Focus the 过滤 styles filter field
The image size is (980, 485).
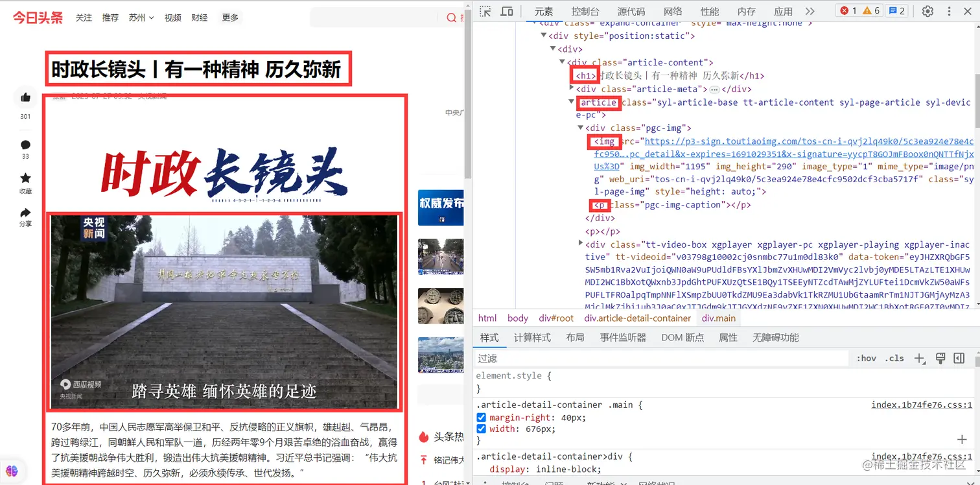[661, 359]
